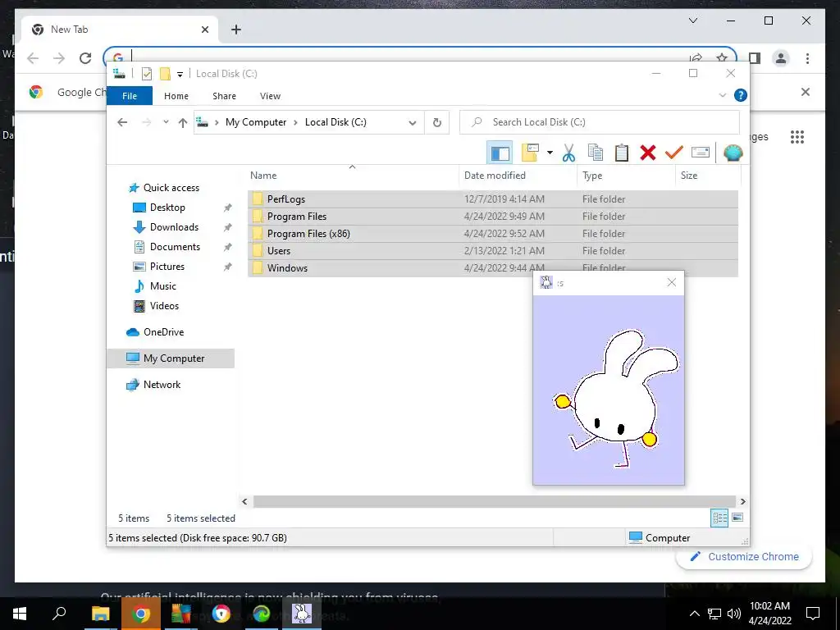The image size is (840, 630).
Task: Click the folder options toolbar icon
Action: (530, 153)
